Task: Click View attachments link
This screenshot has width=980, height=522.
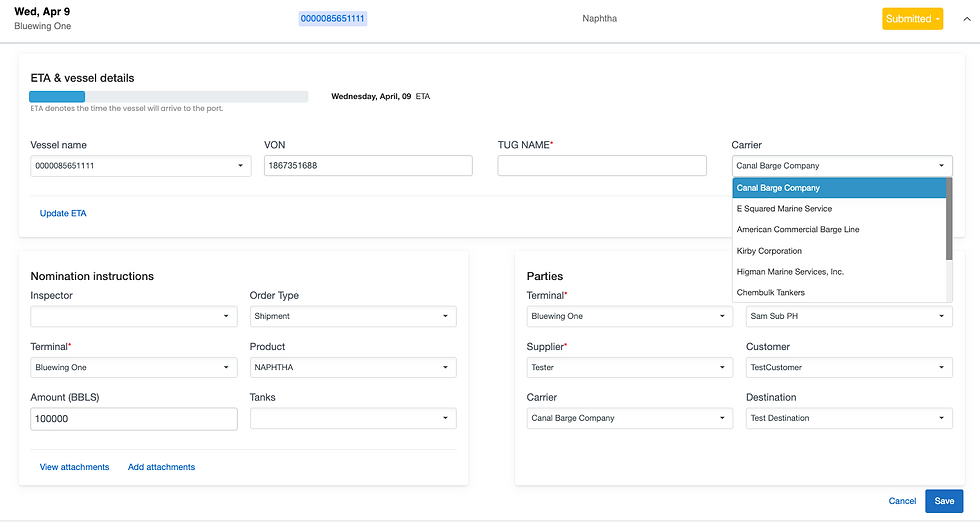Action: [x=74, y=467]
